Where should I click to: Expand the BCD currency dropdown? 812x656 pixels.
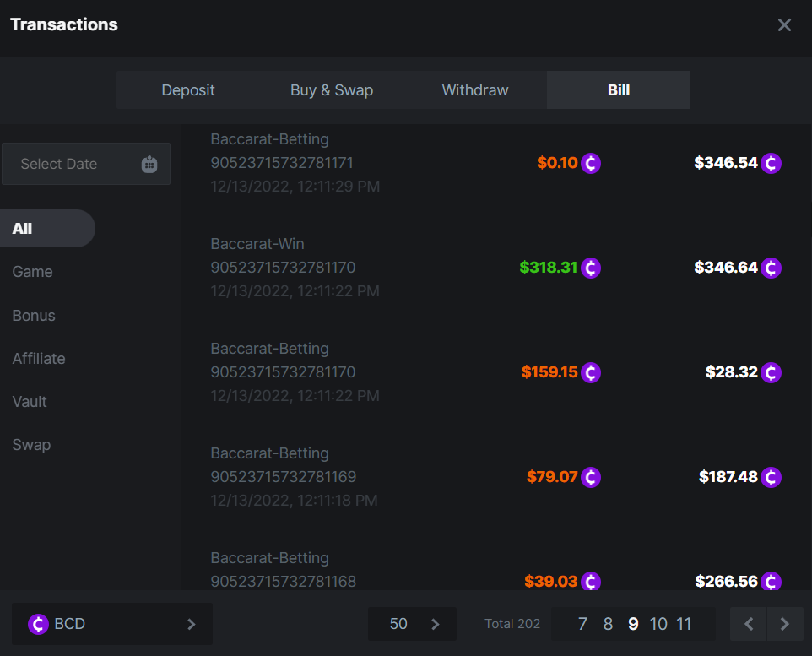[191, 624]
